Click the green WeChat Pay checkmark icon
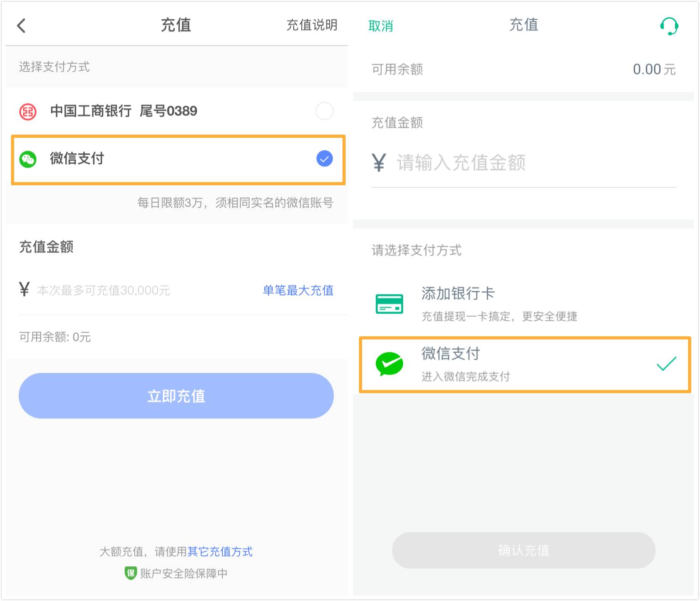The image size is (700, 601). (389, 364)
